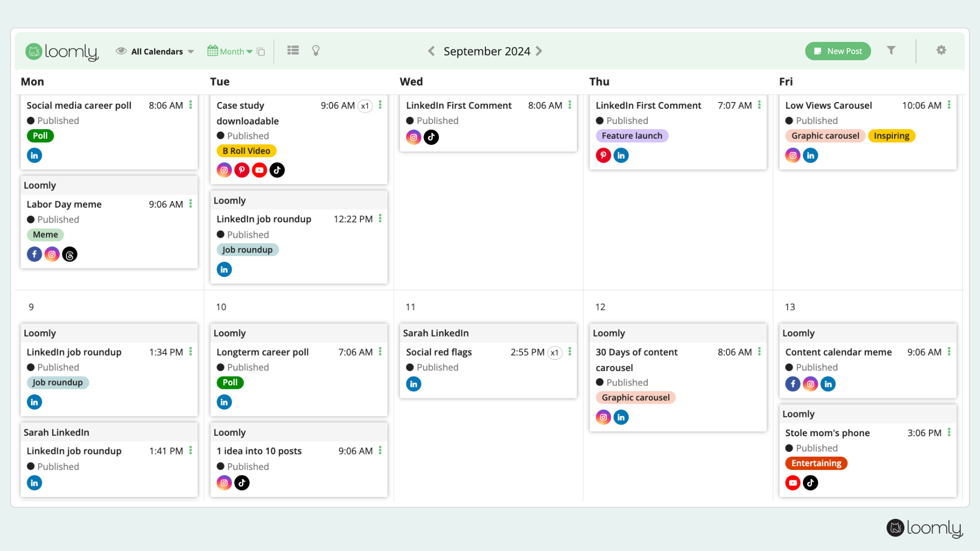Navigate to October using the next arrow
The image size is (980, 551).
540,51
